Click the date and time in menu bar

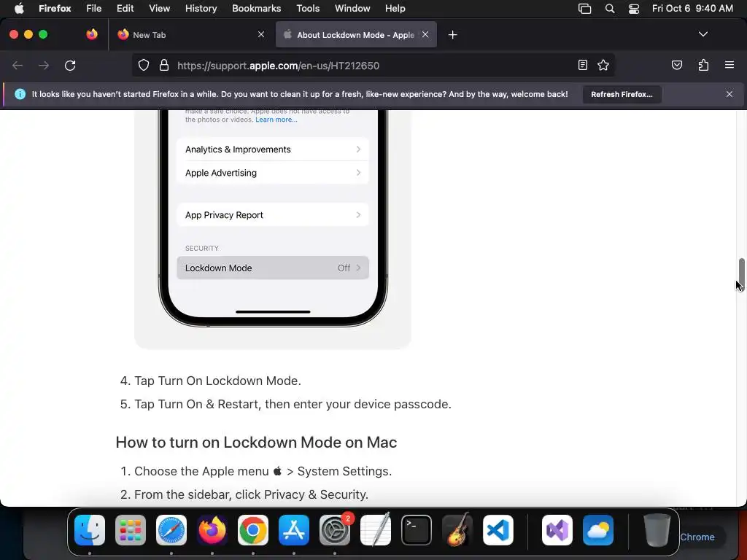tap(692, 8)
